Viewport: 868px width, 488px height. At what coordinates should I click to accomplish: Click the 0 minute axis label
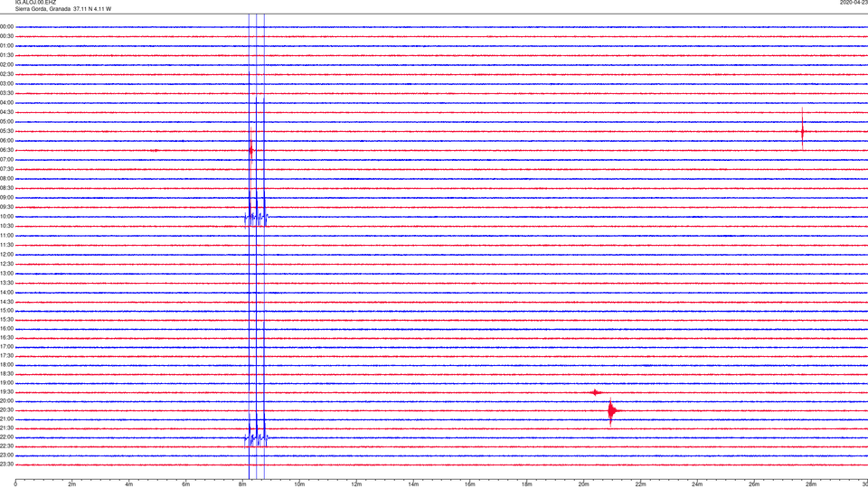coord(15,484)
